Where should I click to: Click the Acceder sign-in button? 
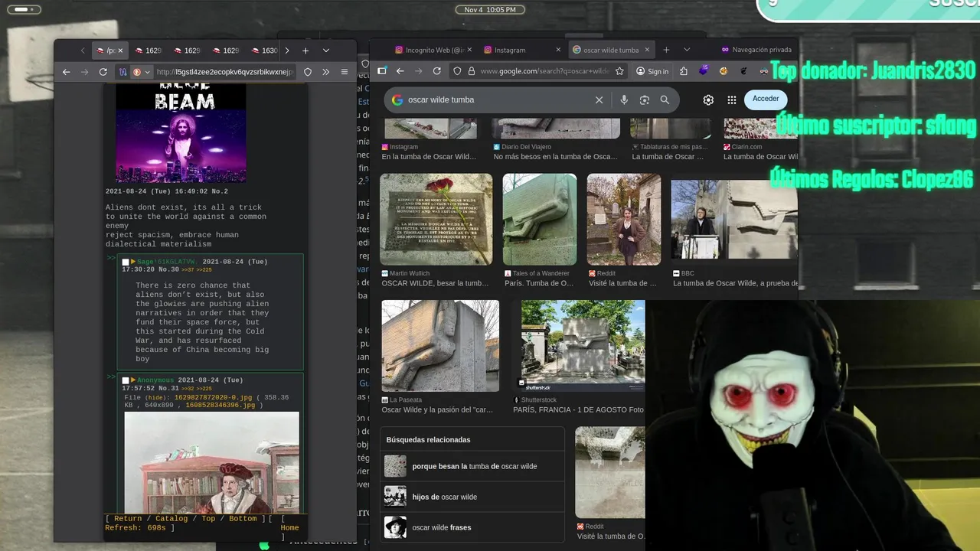pos(766,99)
